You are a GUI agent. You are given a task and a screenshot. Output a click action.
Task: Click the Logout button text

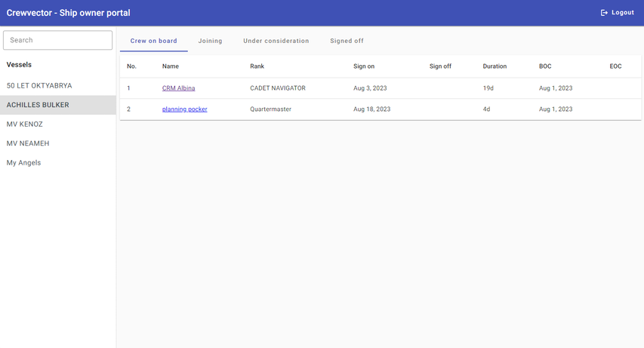tap(622, 13)
